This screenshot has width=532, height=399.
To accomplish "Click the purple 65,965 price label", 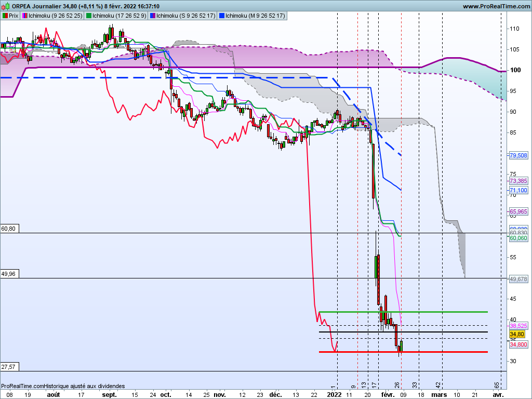I will [x=518, y=211].
